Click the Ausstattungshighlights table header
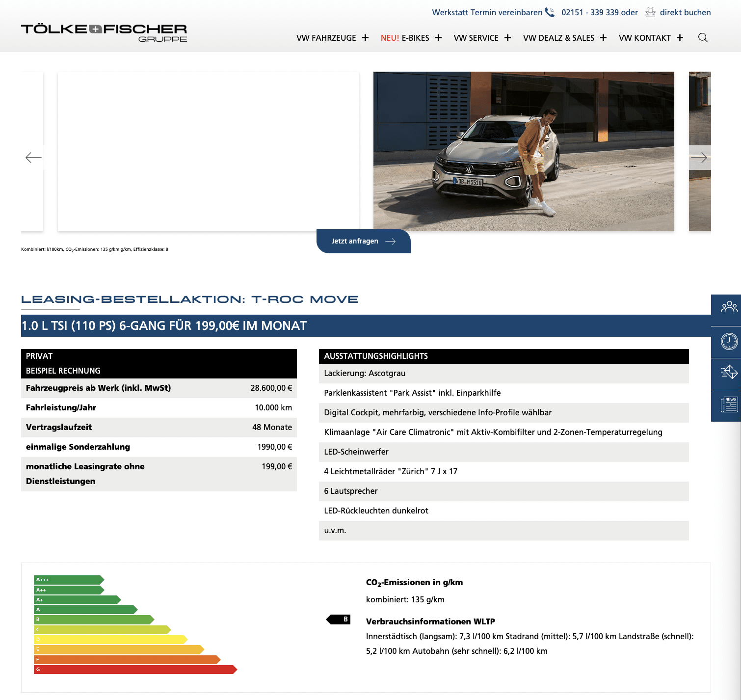 pos(504,356)
